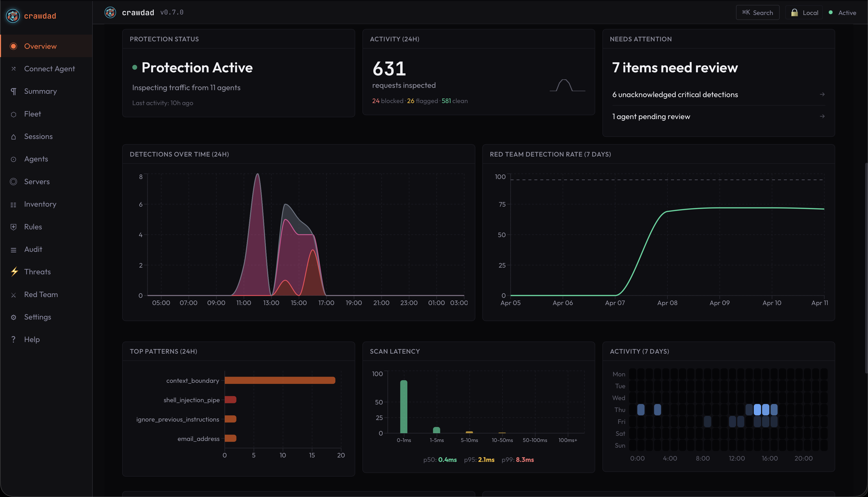Click arrow next to unacknowledged critical detections
868x497 pixels.
(x=822, y=94)
